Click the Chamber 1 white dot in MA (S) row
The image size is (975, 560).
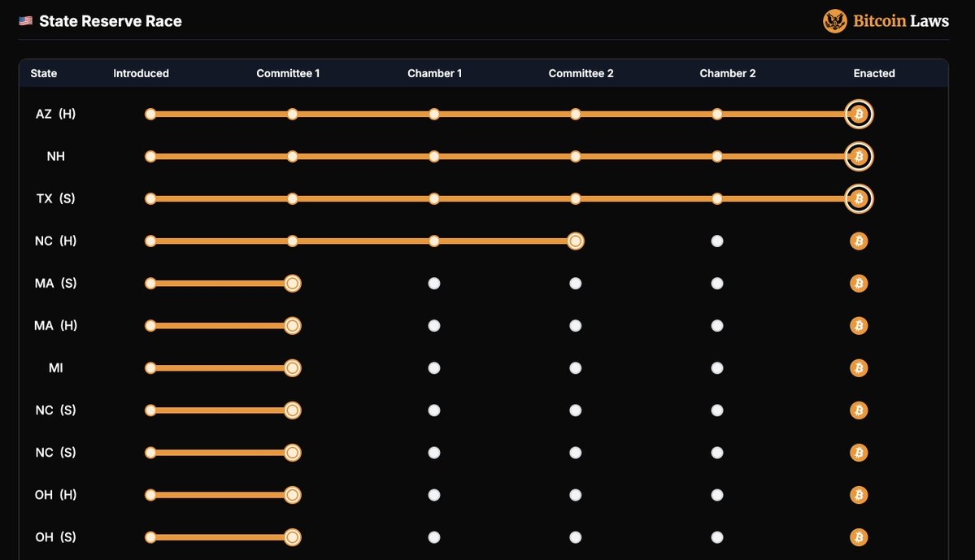434,284
